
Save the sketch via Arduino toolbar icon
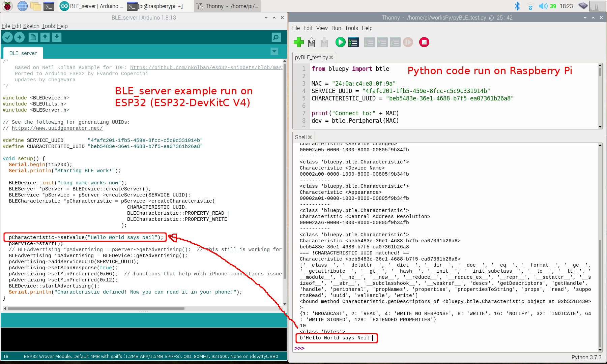click(x=57, y=37)
